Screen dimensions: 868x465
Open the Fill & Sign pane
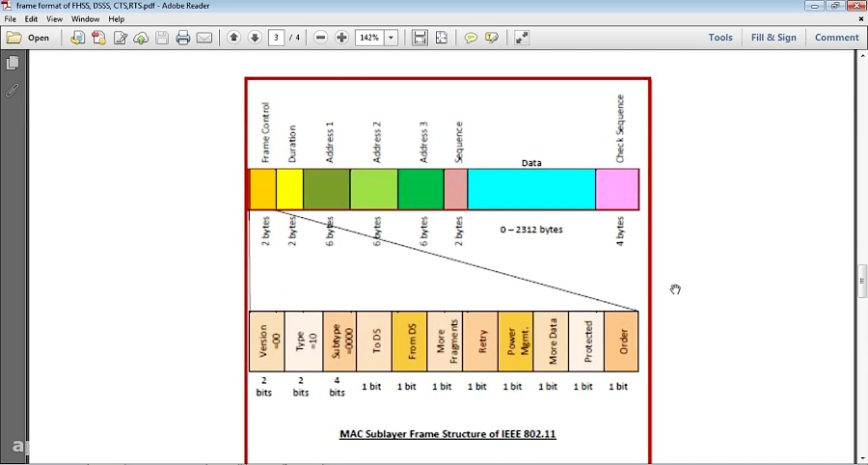[773, 38]
